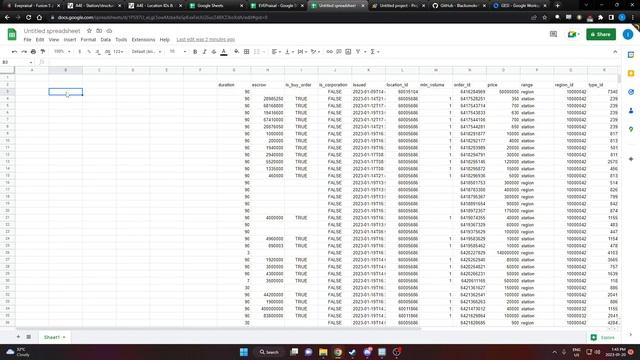
Task: Open File Explorer from the taskbar
Action: (323, 352)
